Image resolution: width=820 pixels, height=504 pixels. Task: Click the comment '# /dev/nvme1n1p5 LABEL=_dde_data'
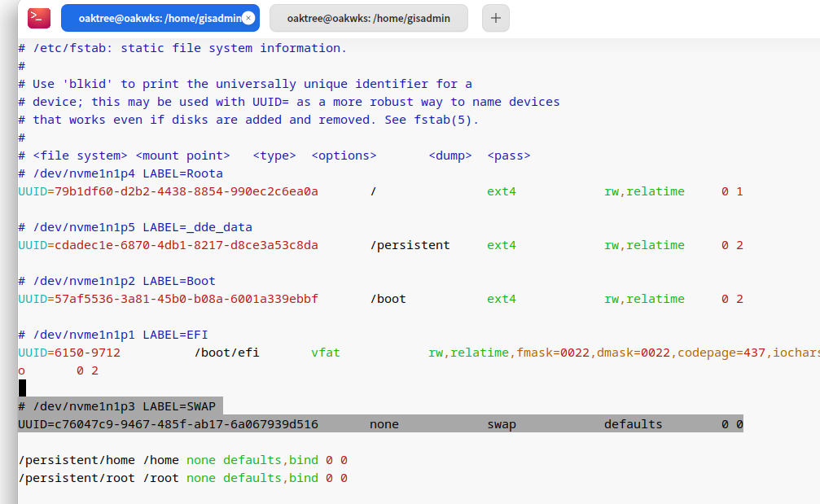coord(135,227)
